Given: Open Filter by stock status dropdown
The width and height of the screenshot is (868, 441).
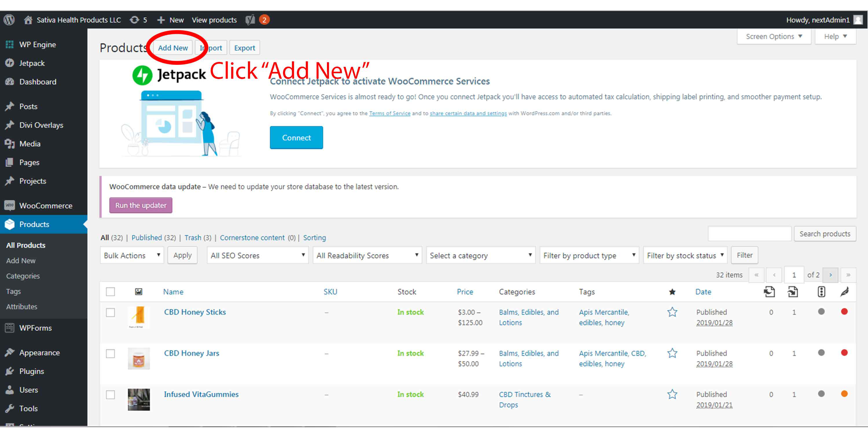Looking at the screenshot, I should [685, 255].
